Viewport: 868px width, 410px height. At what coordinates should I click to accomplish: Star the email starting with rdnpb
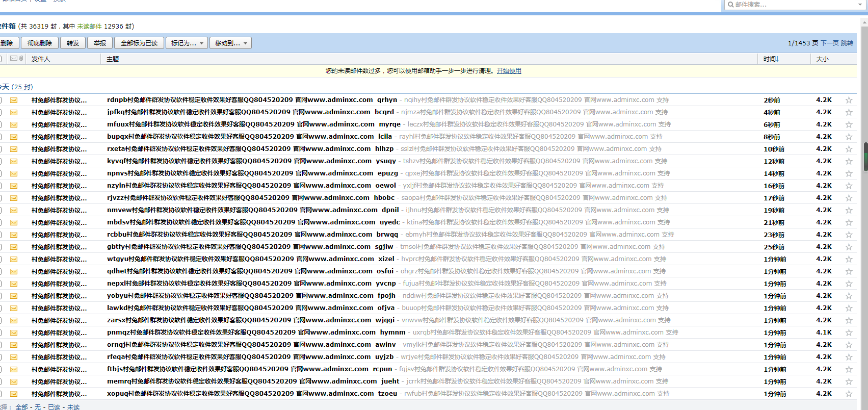[849, 100]
